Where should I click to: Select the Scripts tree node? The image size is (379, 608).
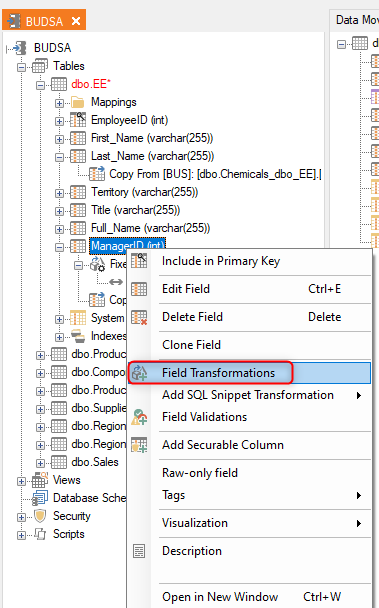click(x=69, y=534)
